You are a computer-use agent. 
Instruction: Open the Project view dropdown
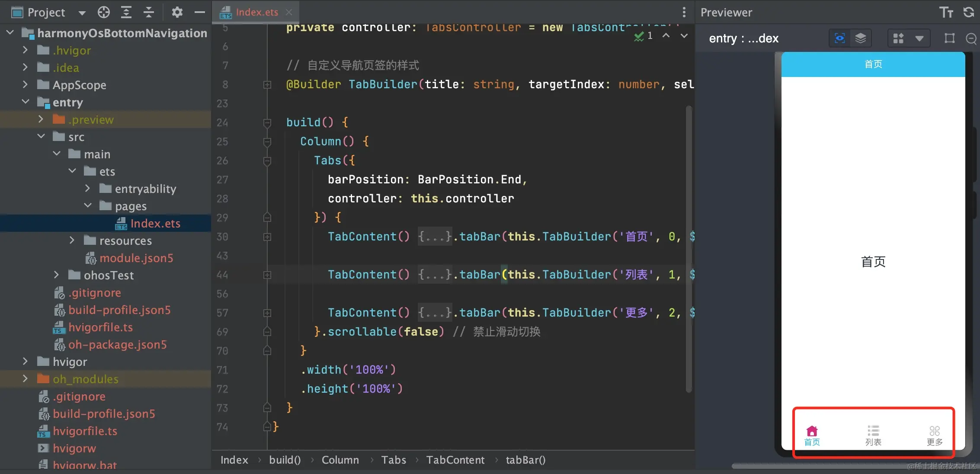point(82,13)
